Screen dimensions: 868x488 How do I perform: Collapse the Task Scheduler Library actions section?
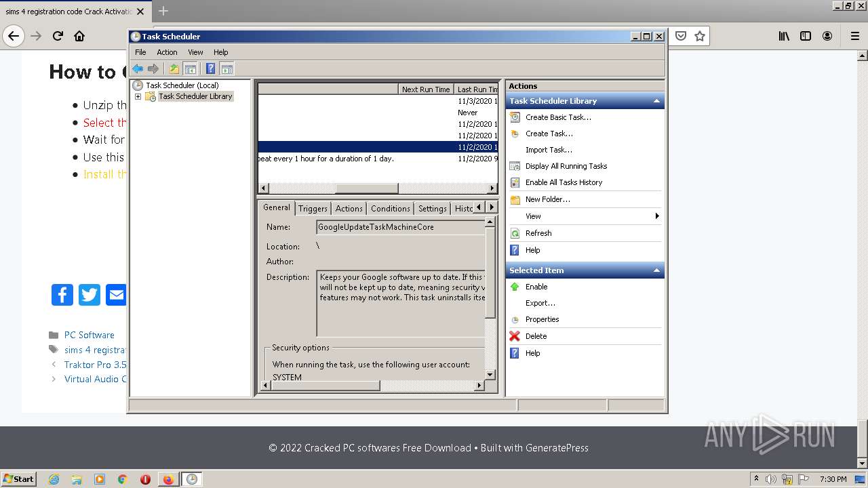point(656,101)
